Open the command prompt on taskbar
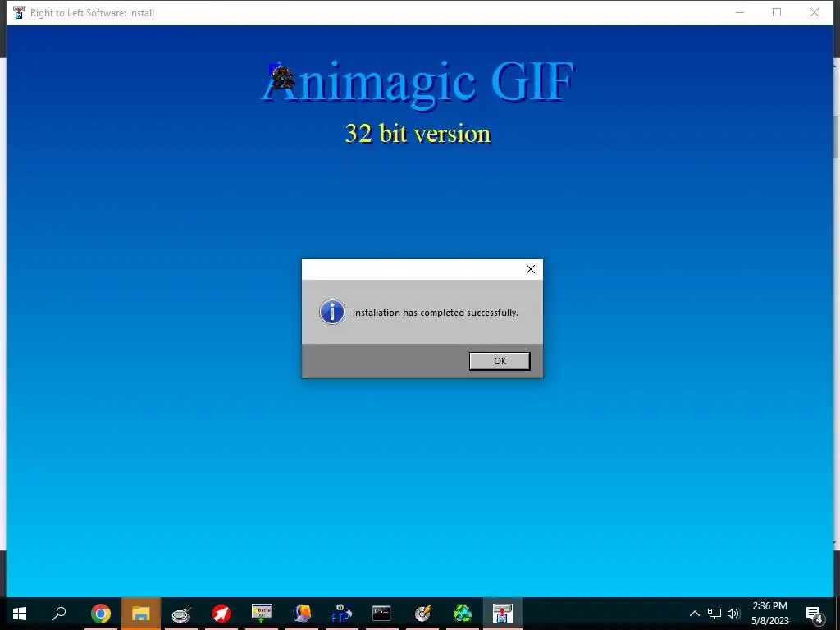Screen dimensions: 840x630 (382, 614)
